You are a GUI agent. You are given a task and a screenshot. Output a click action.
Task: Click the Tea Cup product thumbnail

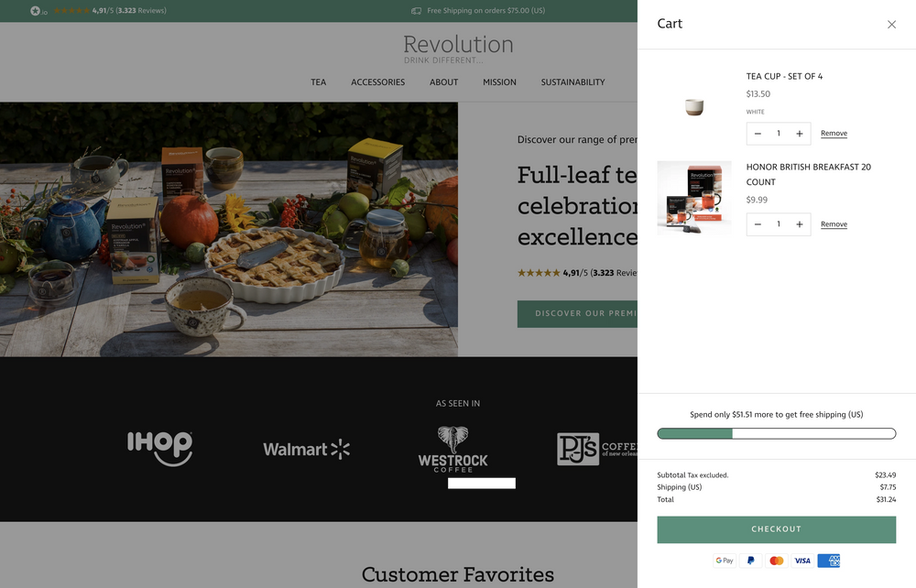[x=694, y=107]
